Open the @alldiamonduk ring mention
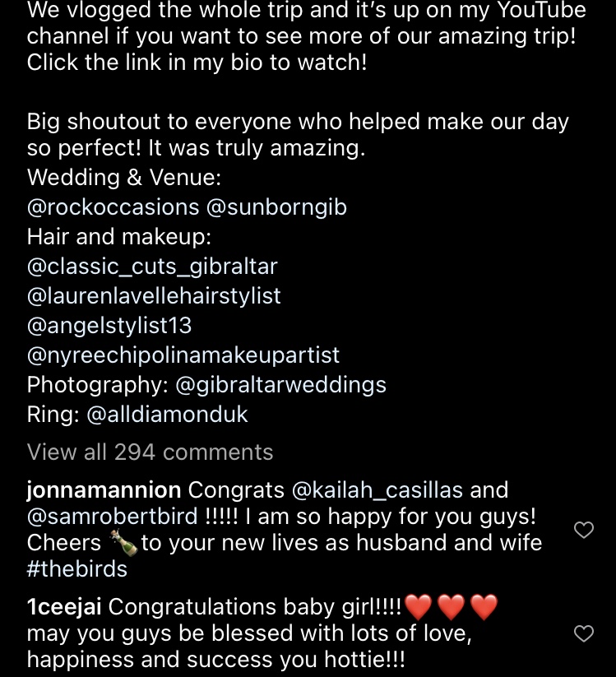Image resolution: width=616 pixels, height=677 pixels. pyautogui.click(x=168, y=415)
